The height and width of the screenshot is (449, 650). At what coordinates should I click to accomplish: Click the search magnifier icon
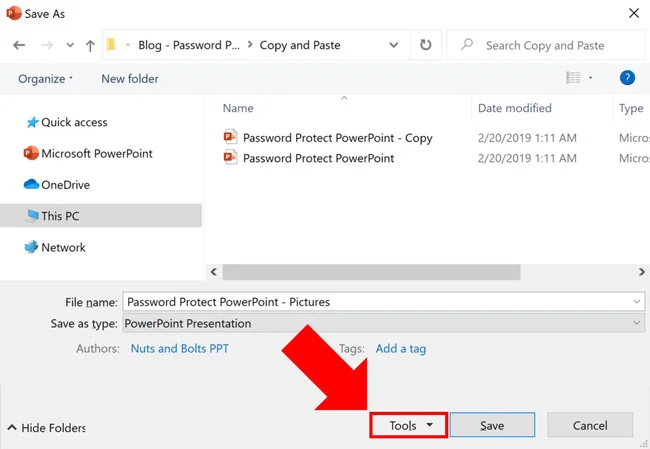[x=467, y=44]
